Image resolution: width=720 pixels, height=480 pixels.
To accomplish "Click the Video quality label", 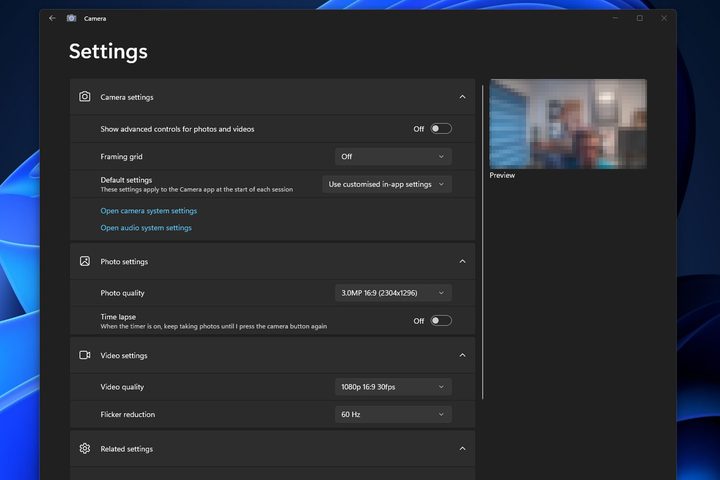I will click(x=122, y=387).
